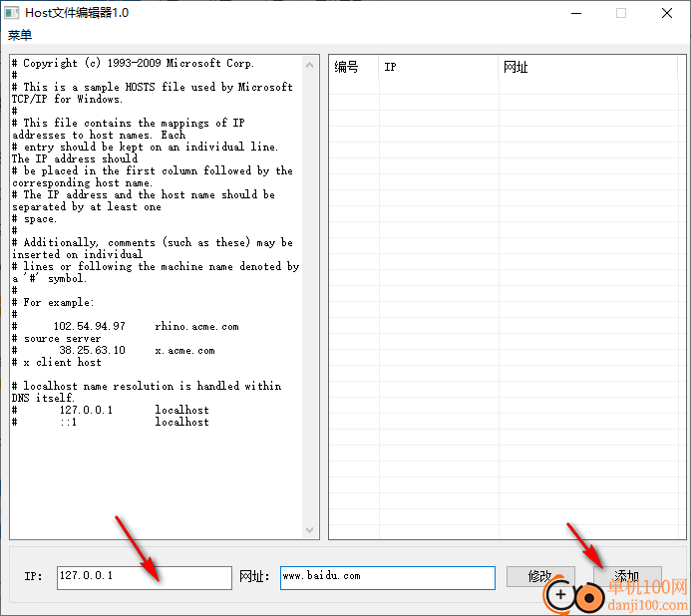Click the scroll up arrow of hosts text
This screenshot has height=616, width=691.
click(x=309, y=65)
